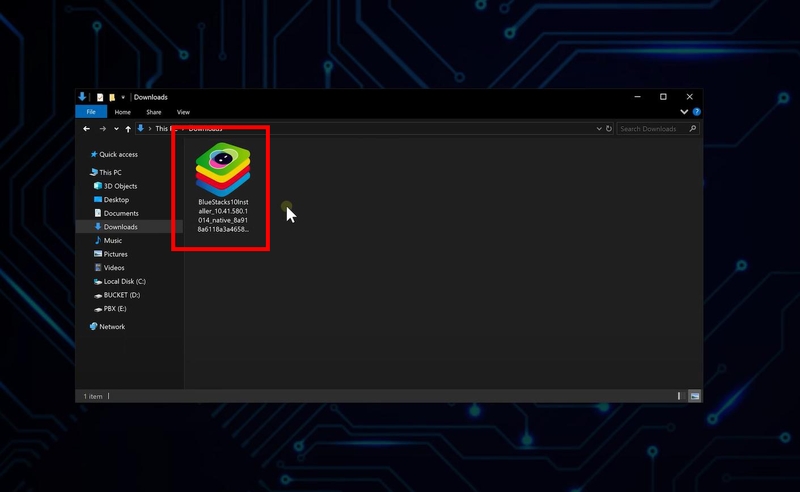Click Properties icon in quick access toolbar

click(100, 97)
